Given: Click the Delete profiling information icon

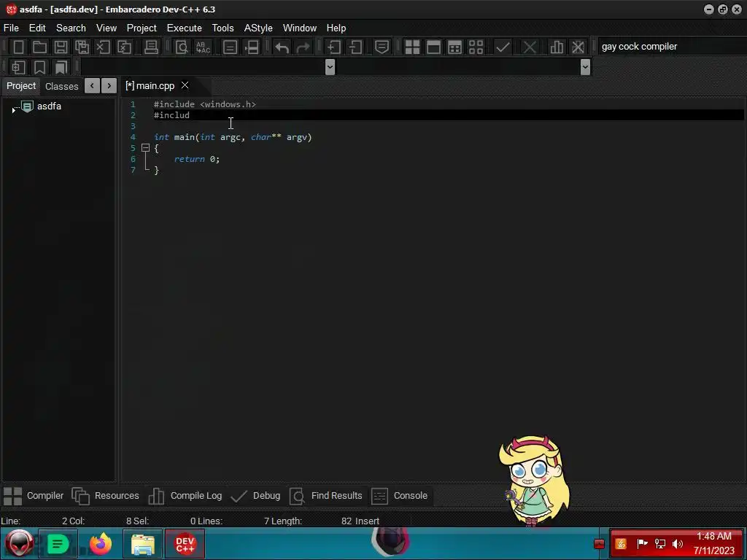Looking at the screenshot, I should pos(578,47).
